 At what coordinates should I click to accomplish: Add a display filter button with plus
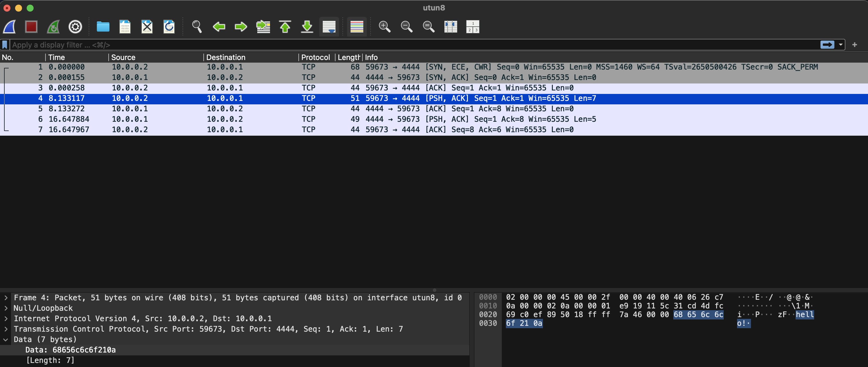click(x=854, y=44)
